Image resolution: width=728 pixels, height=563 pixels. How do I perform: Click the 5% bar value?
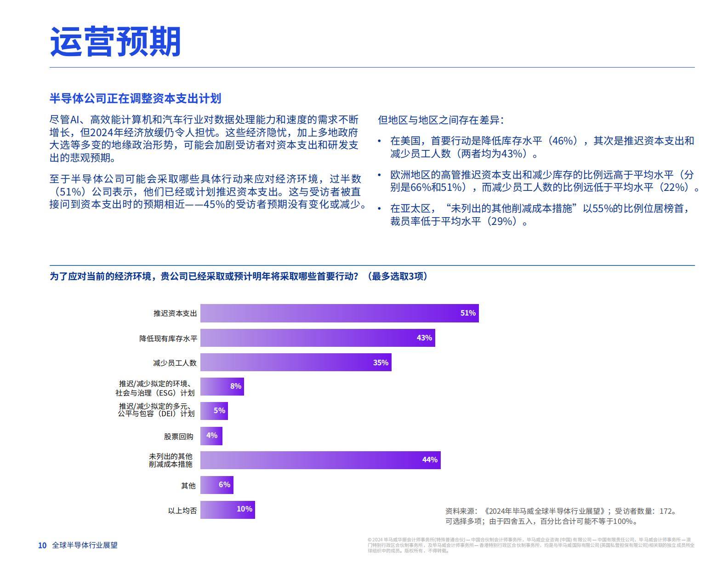[x=220, y=411]
